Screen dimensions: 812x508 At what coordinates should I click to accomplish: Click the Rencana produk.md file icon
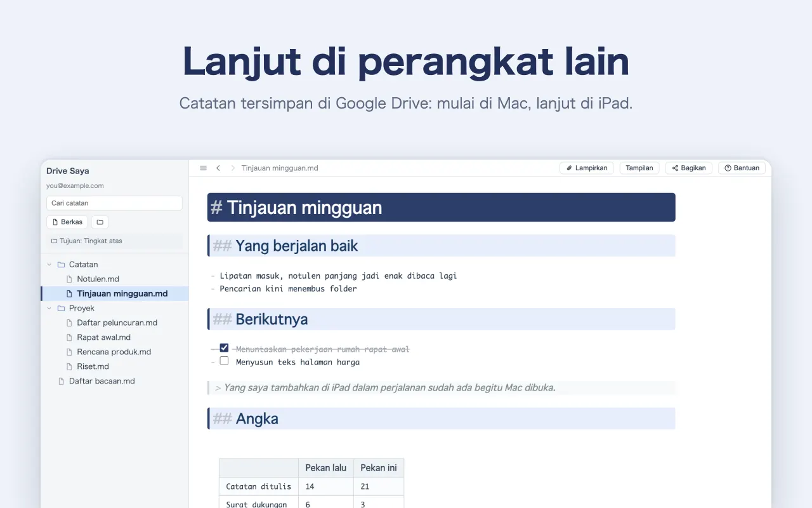pos(70,352)
